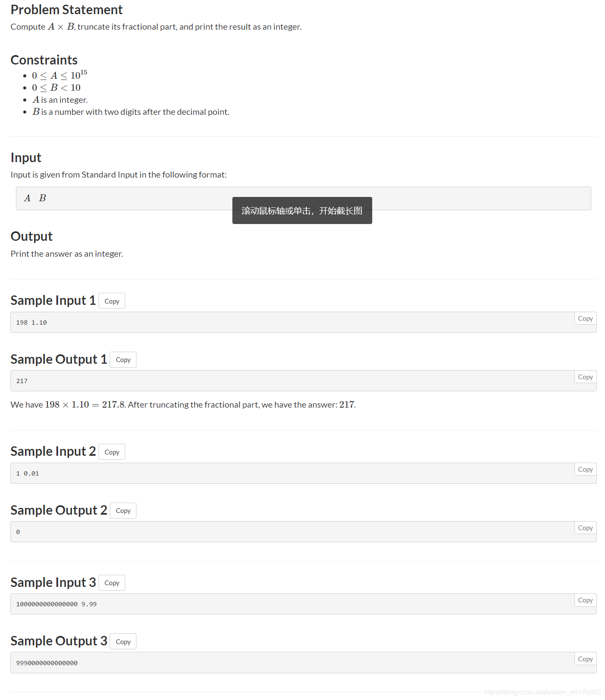Copy Sample Input 2 via heading button
Viewport: 605px width, 700px height.
pos(112,452)
